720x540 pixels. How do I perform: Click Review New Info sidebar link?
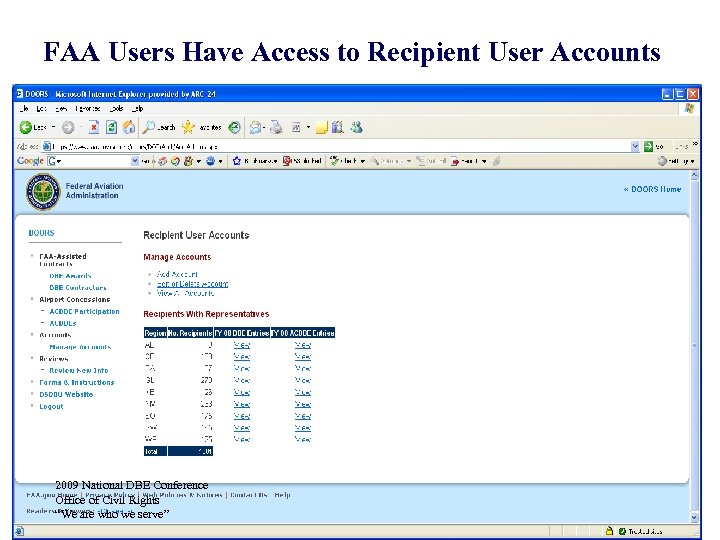(x=79, y=370)
